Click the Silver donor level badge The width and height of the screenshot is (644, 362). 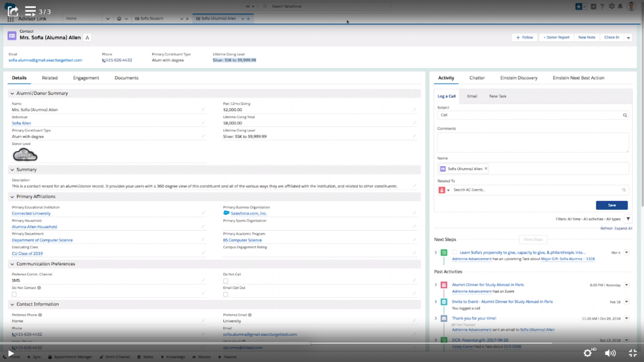25,155
